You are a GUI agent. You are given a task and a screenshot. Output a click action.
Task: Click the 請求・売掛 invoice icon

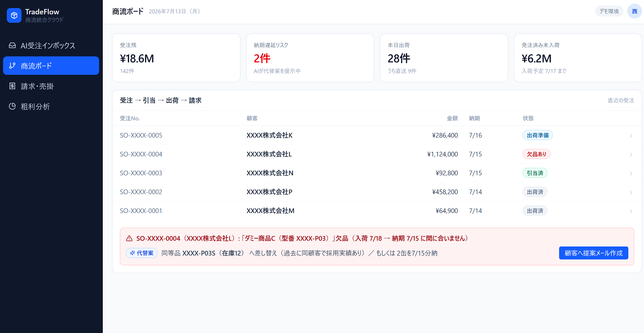12,86
